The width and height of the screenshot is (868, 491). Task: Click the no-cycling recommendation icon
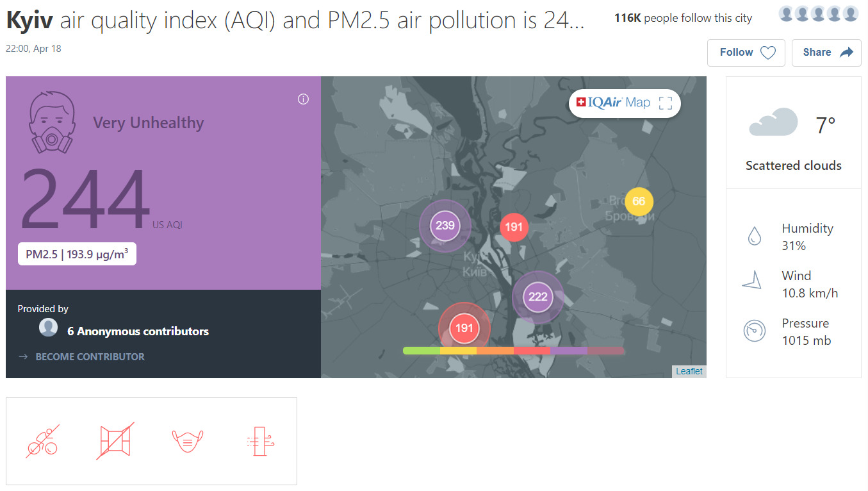point(43,441)
